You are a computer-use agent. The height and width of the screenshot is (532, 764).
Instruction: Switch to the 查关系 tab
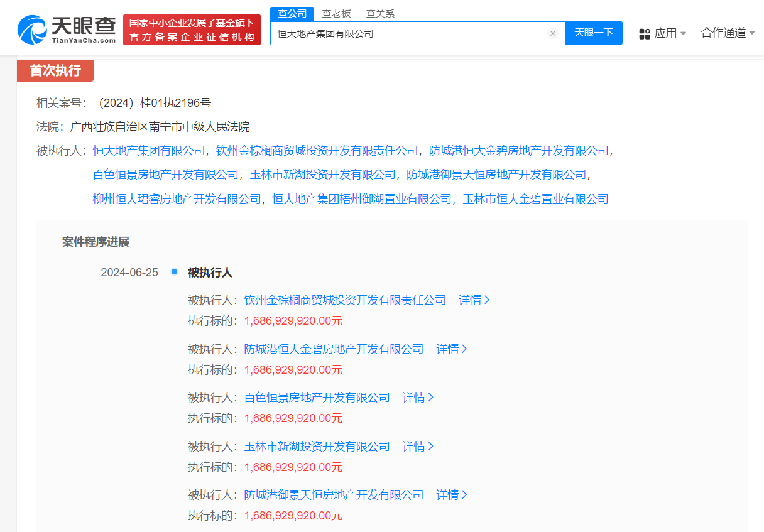pyautogui.click(x=380, y=14)
